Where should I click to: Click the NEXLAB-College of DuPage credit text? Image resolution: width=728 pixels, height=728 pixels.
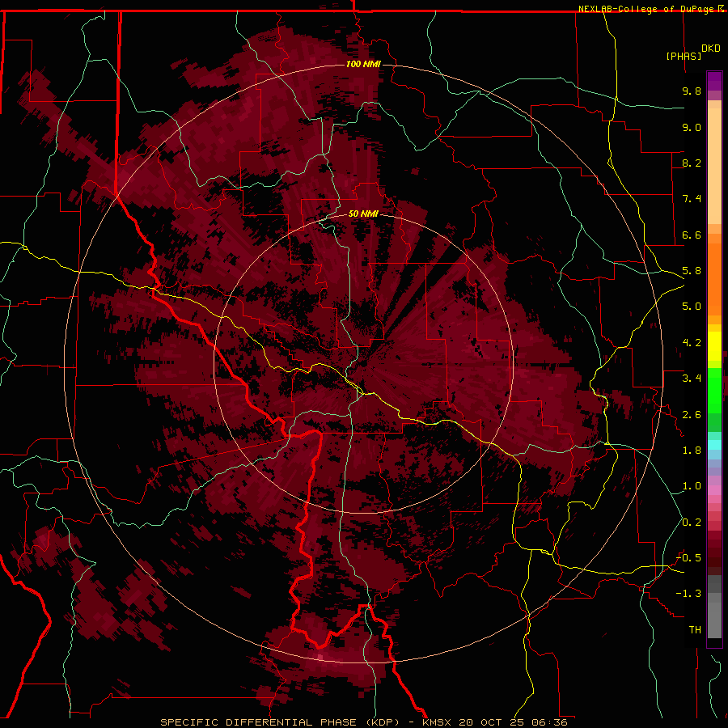(x=648, y=9)
